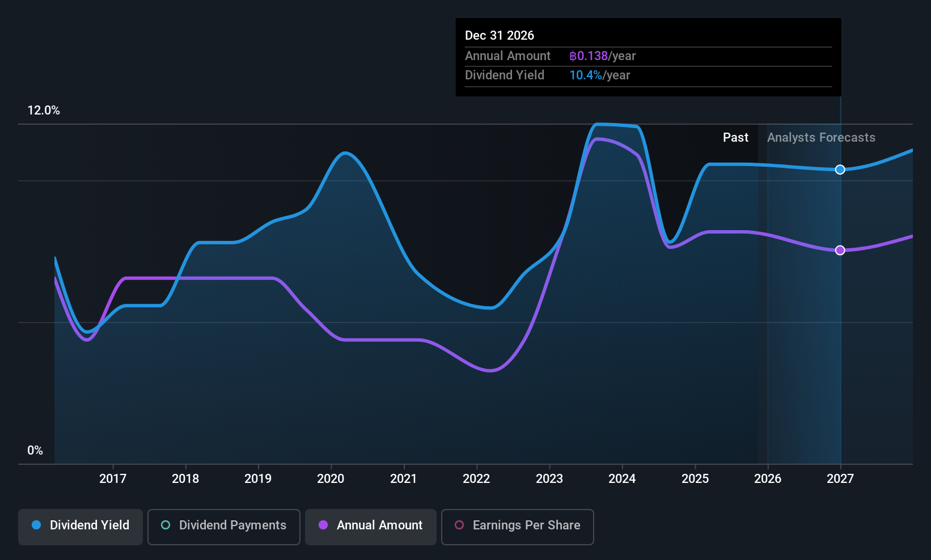
Task: Click the teal Dividend Payments circle icon
Action: [x=165, y=525]
